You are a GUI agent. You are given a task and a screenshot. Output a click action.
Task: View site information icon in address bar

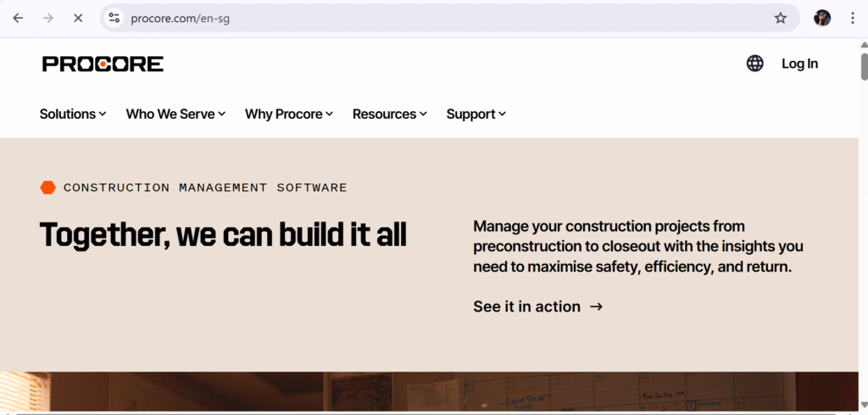[114, 19]
